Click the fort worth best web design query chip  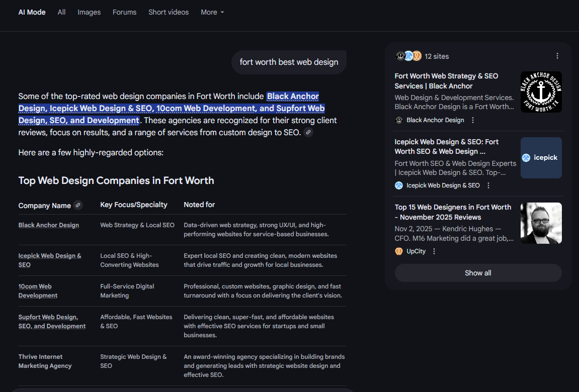[289, 62]
